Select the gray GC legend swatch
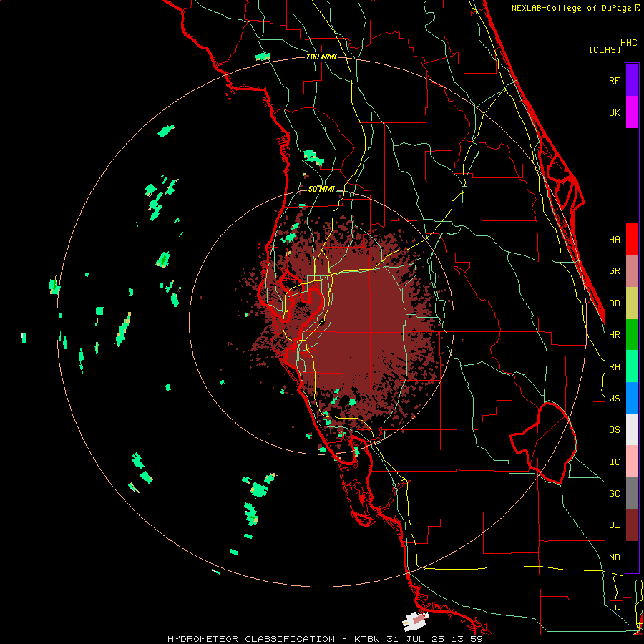This screenshot has height=644, width=644. point(632,493)
